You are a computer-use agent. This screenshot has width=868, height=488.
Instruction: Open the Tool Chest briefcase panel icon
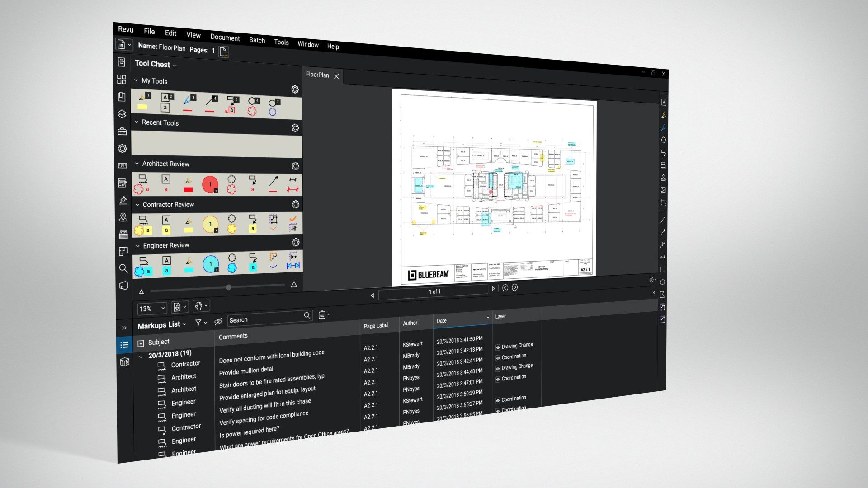click(x=122, y=131)
